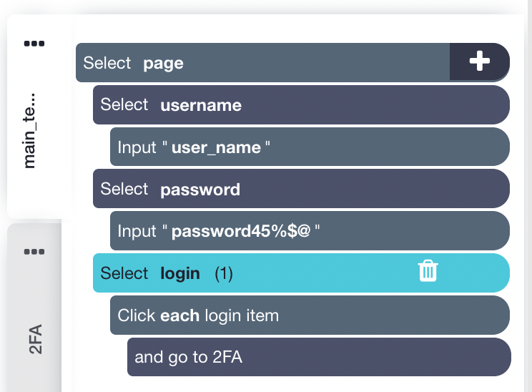The image size is (532, 392).
Task: Edit the bold 'login' selection name
Action: coord(180,273)
